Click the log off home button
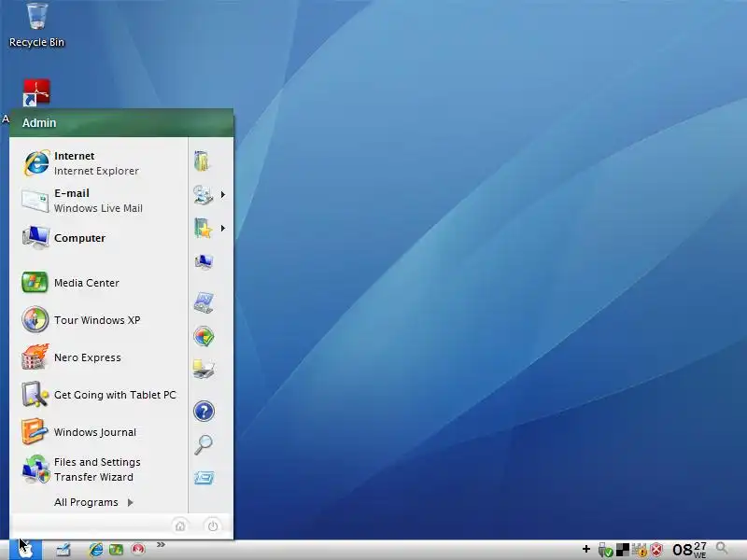The image size is (747, 560). point(180,525)
